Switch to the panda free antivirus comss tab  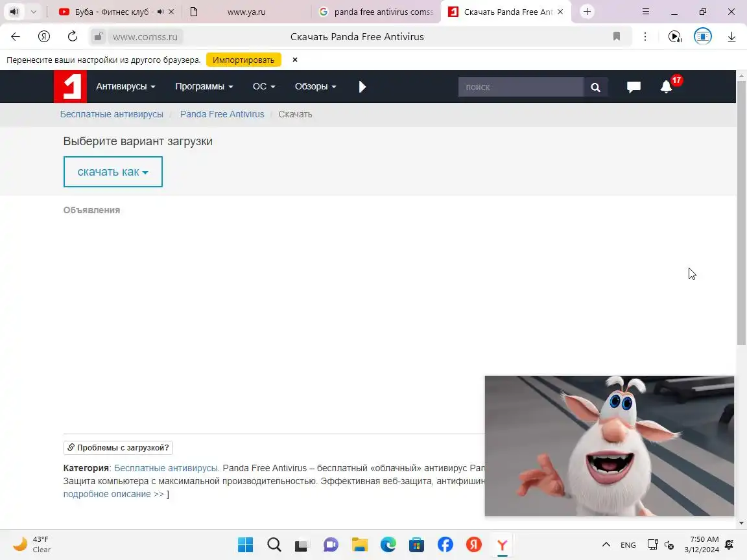click(376, 12)
